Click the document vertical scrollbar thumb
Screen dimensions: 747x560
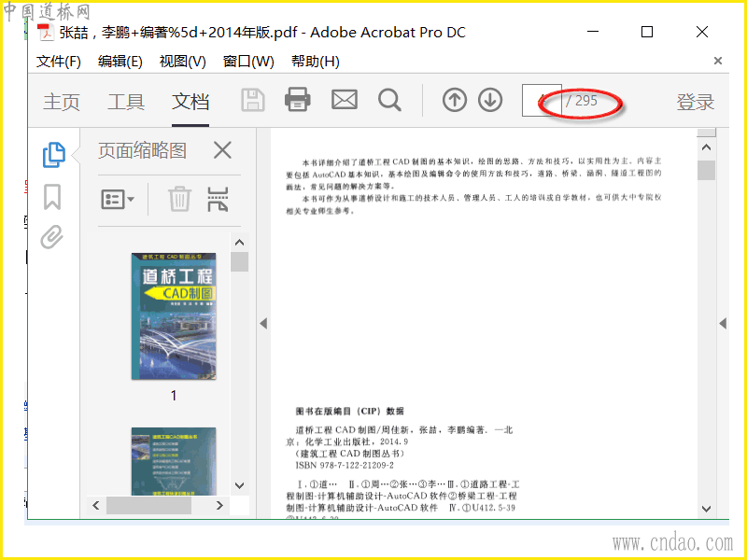pos(707,171)
